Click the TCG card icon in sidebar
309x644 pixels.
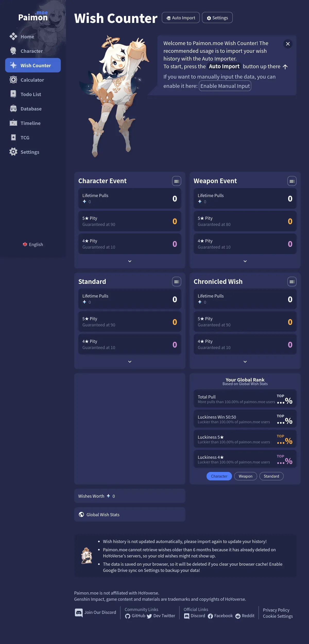click(13, 138)
